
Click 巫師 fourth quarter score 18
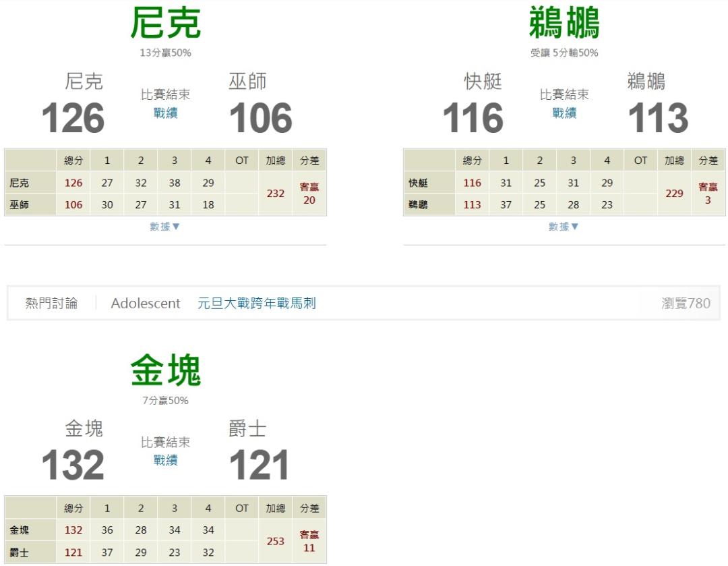(208, 204)
